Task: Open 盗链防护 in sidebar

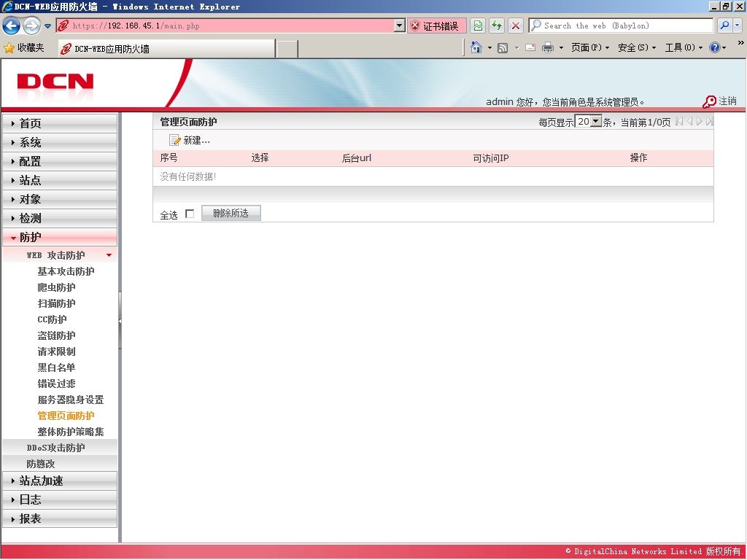Action: coord(56,335)
